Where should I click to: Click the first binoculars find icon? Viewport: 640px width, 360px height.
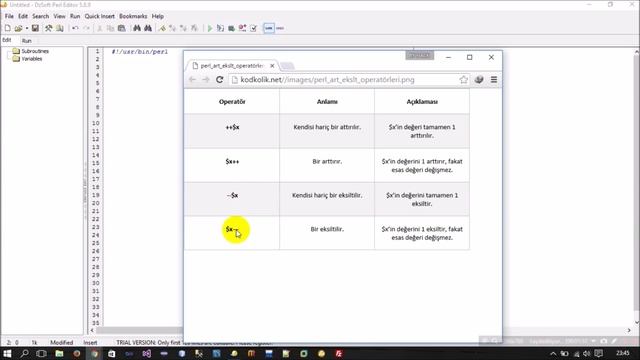point(137,28)
